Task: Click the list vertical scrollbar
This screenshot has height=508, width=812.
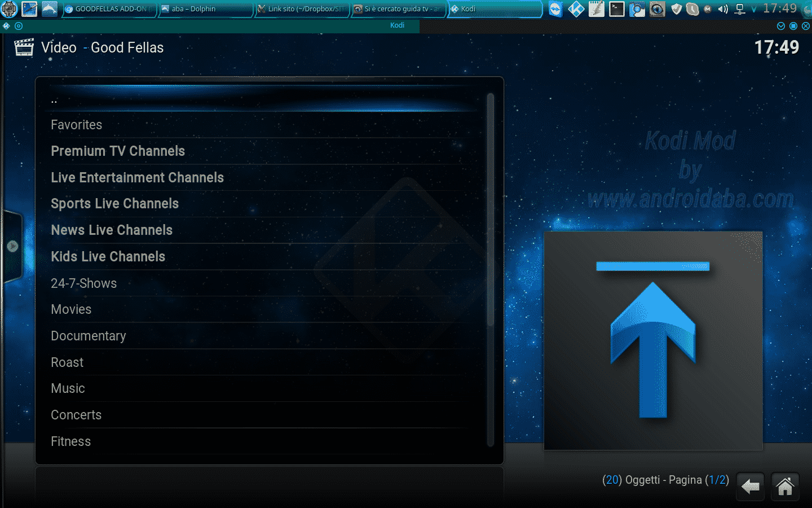Action: pos(491,270)
